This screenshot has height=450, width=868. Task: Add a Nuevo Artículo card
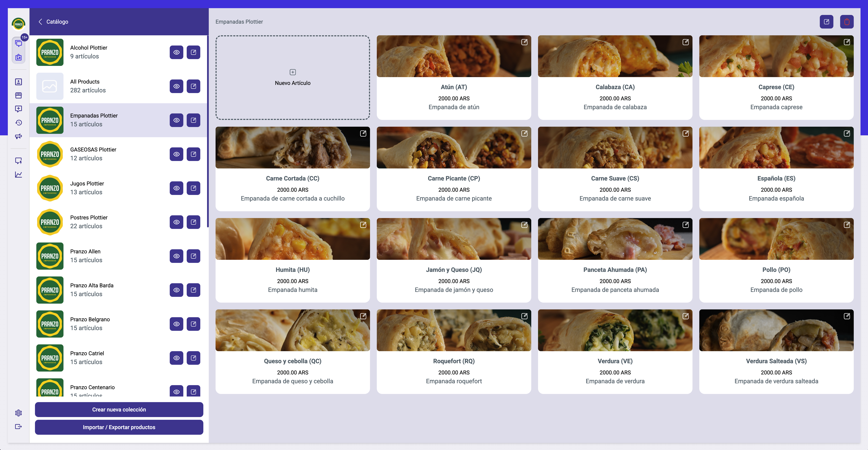tap(292, 78)
